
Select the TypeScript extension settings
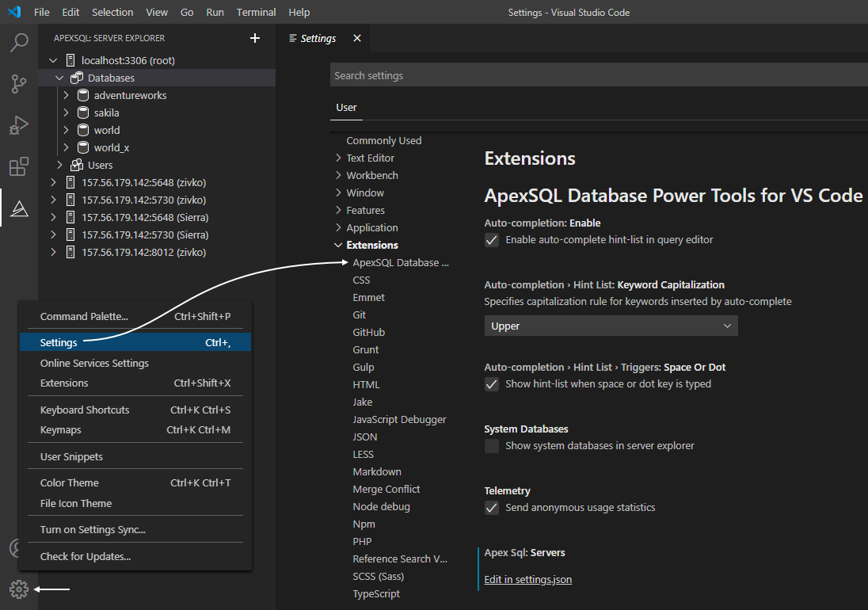[376, 594]
